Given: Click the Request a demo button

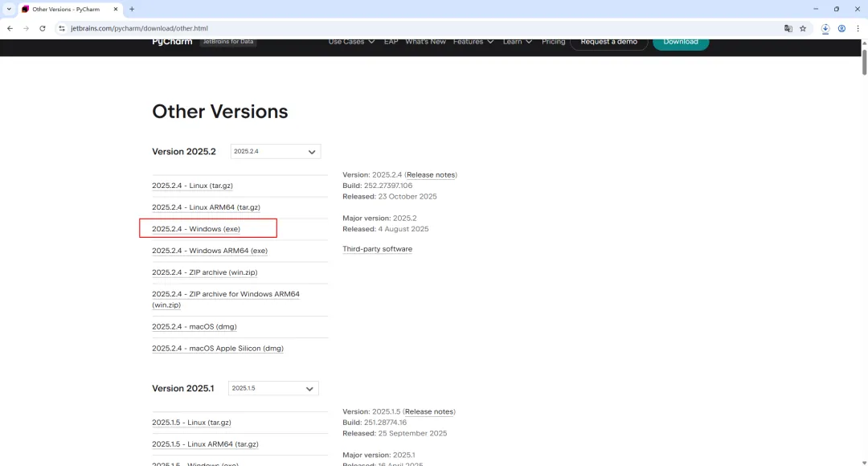Looking at the screenshot, I should pyautogui.click(x=608, y=42).
